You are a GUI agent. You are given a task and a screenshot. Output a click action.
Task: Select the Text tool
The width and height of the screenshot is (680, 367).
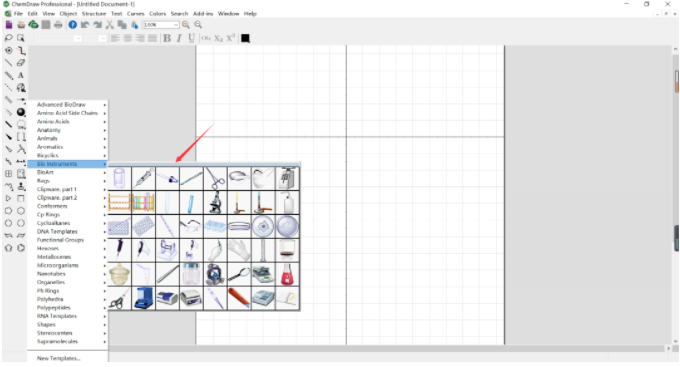pyautogui.click(x=20, y=75)
